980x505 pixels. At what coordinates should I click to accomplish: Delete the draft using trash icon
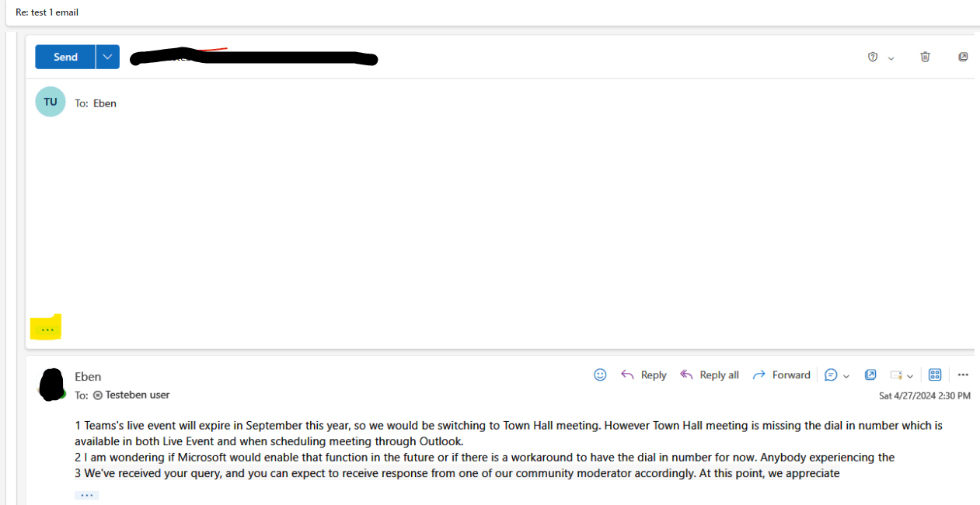925,57
